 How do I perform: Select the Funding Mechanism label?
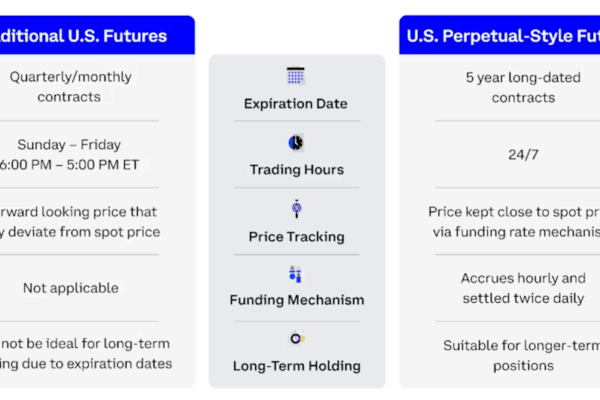pos(297,300)
